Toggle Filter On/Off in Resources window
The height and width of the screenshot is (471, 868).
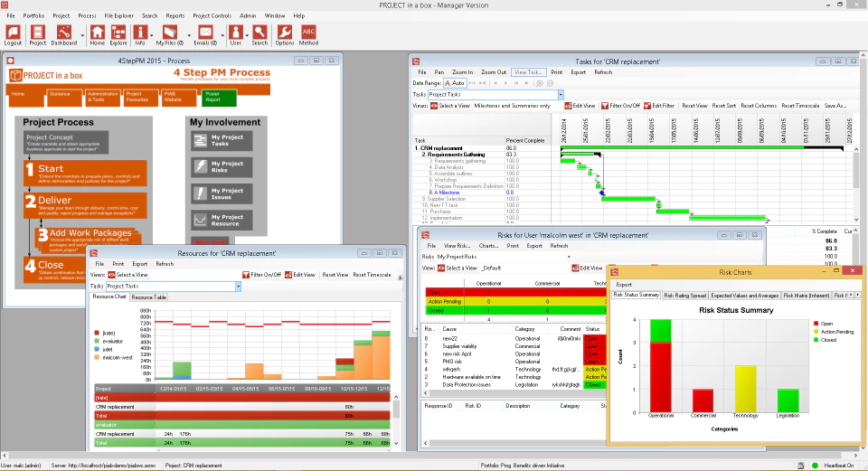(262, 275)
